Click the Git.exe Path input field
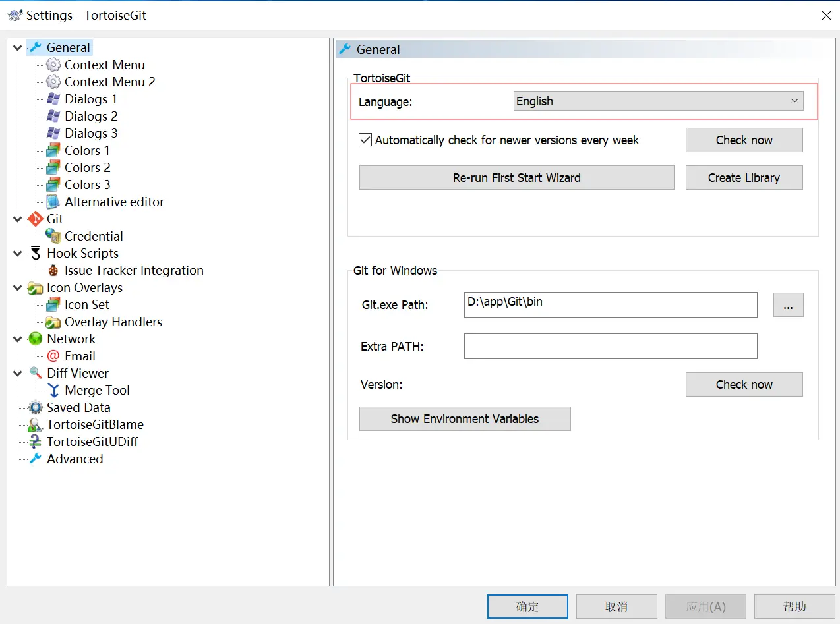The image size is (840, 624). pos(611,304)
